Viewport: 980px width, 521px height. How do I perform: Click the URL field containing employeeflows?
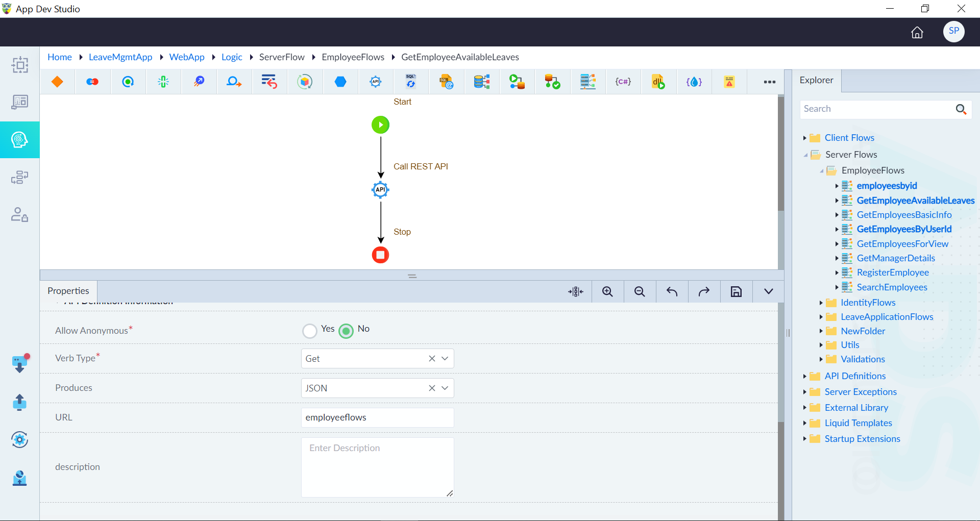(x=377, y=417)
